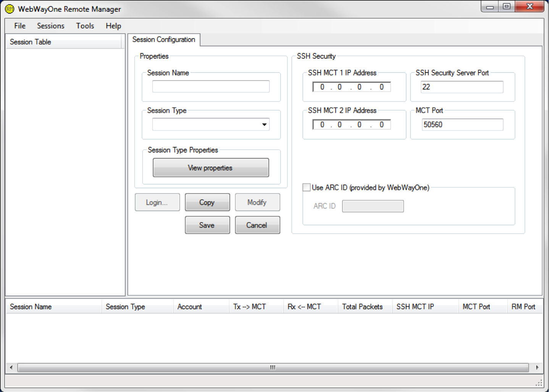The height and width of the screenshot is (392, 549).
Task: Focus the SSH Security Server Port field
Action: 462,87
